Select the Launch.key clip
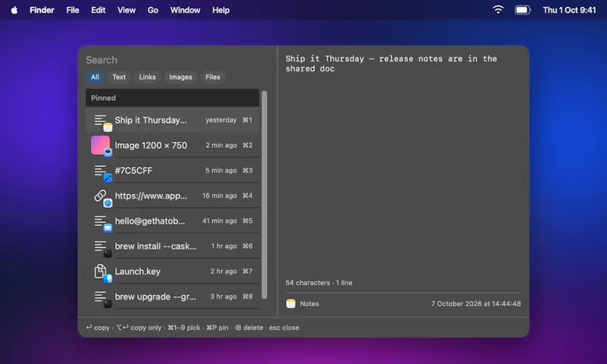This screenshot has height=364, width=607. click(x=172, y=271)
